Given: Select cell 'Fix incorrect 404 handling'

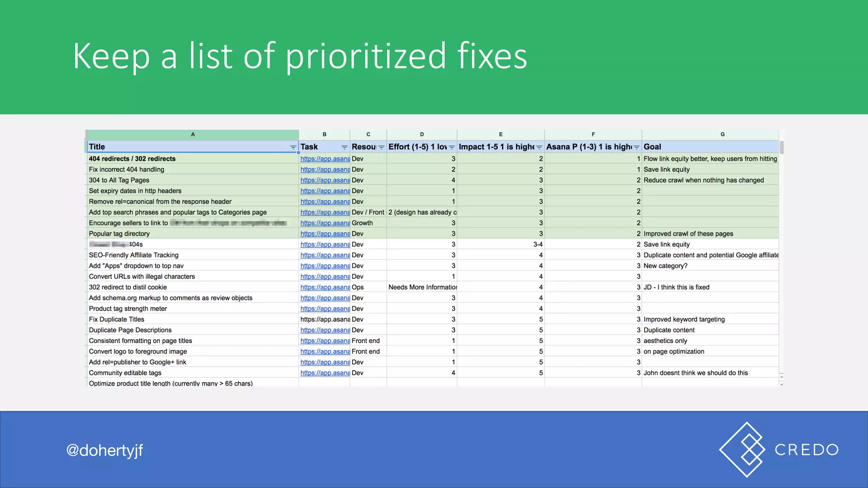Looking at the screenshot, I should pyautogui.click(x=193, y=169).
